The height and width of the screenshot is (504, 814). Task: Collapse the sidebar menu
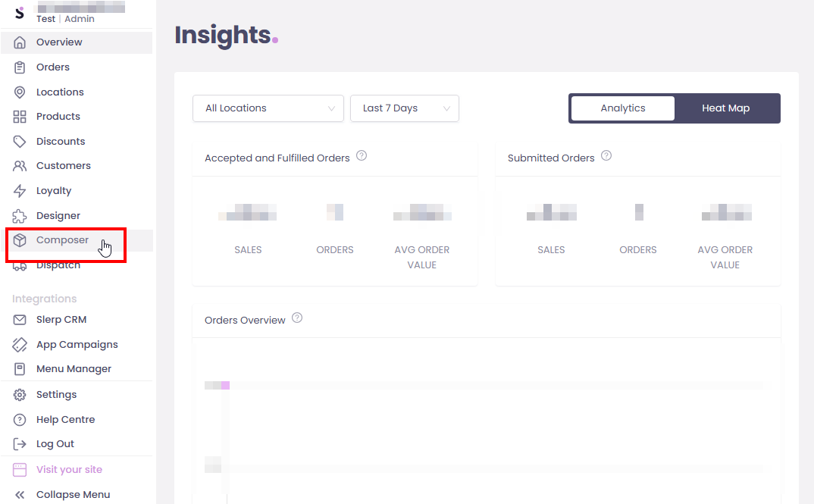click(73, 494)
